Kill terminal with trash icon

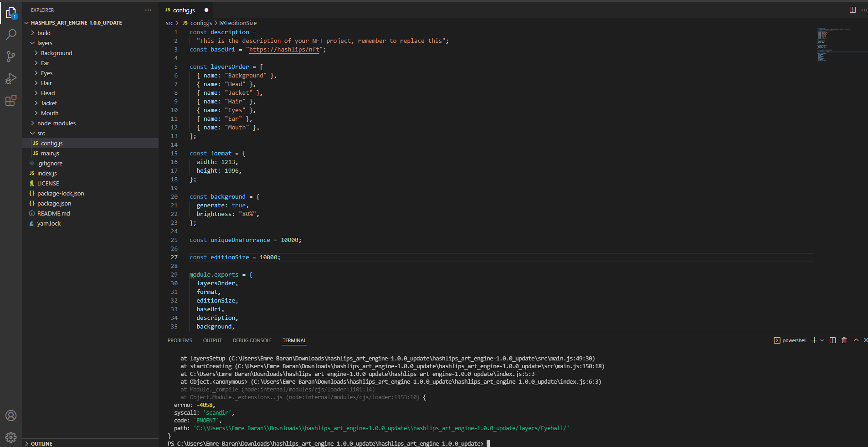coord(844,340)
